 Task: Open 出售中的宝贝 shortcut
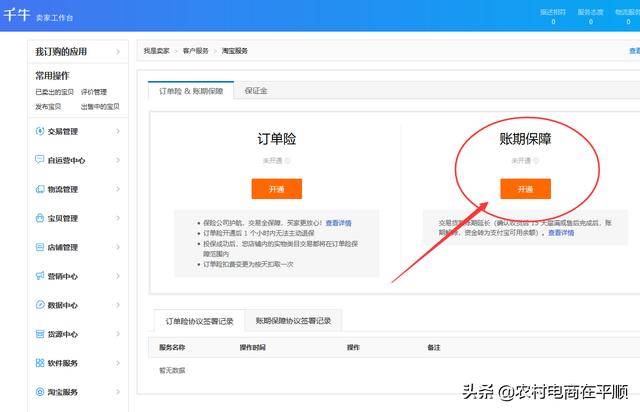[x=100, y=107]
